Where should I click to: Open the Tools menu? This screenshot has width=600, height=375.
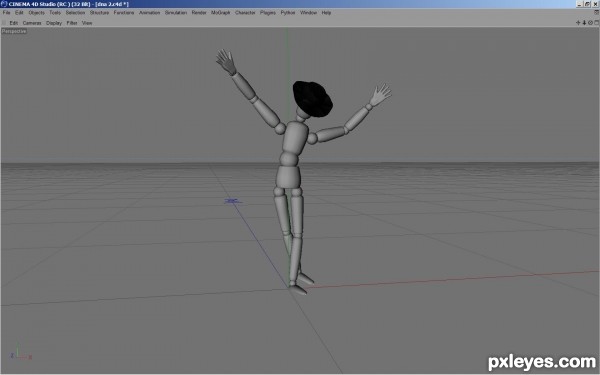pyautogui.click(x=55, y=13)
